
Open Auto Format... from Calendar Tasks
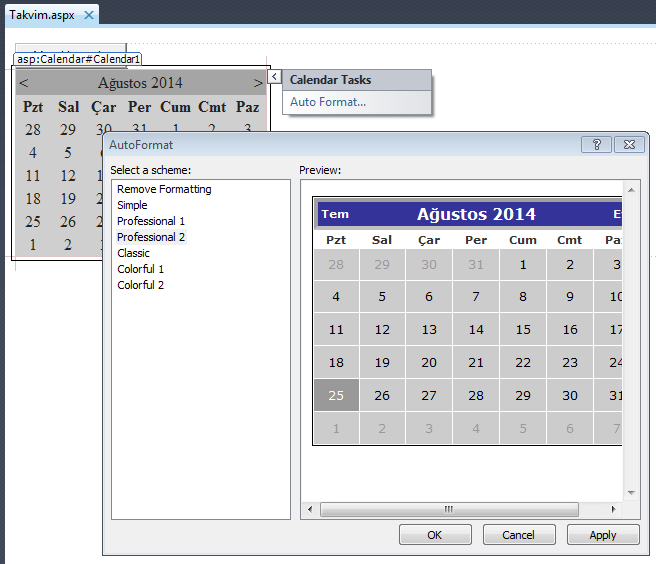point(328,102)
